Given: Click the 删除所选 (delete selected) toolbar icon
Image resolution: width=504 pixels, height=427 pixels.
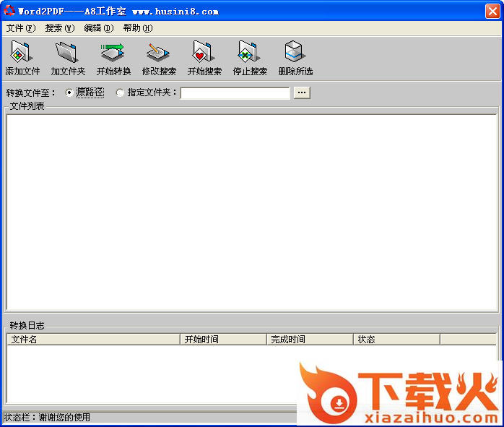Looking at the screenshot, I should (x=294, y=51).
